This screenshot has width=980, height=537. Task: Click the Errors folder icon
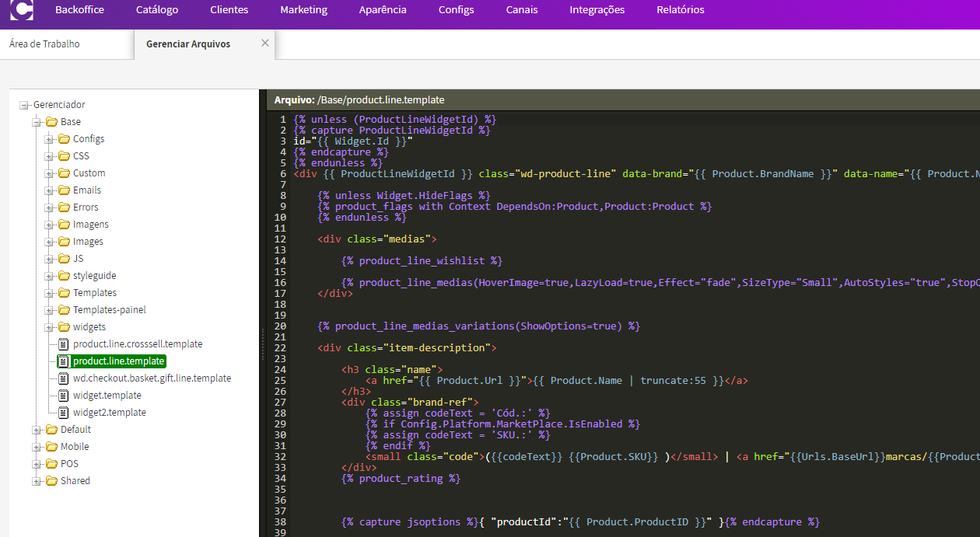64,207
